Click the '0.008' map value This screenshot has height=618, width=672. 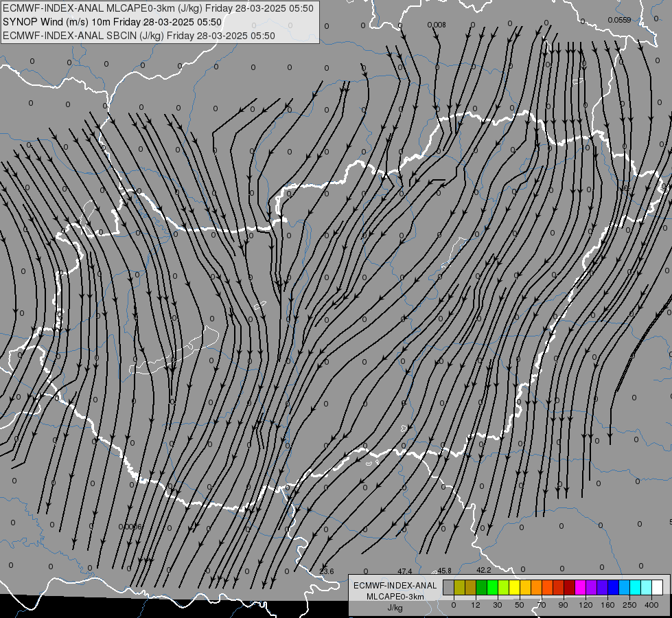(x=437, y=25)
